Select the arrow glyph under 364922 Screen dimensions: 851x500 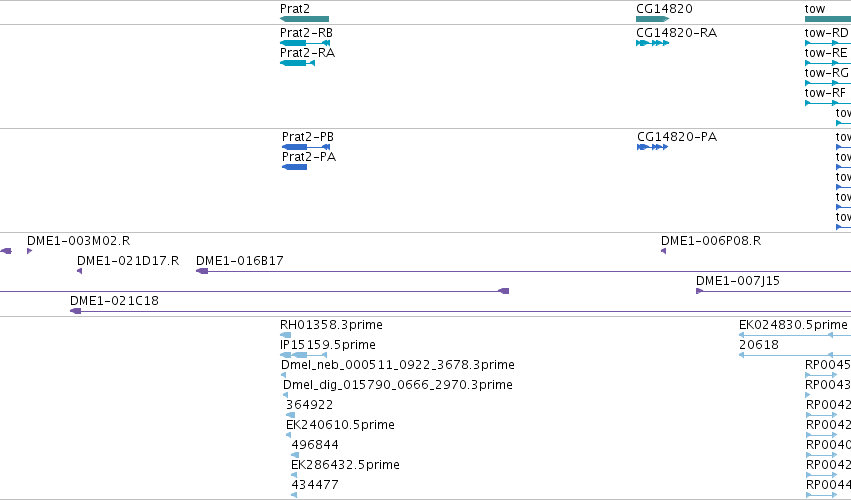coord(290,415)
